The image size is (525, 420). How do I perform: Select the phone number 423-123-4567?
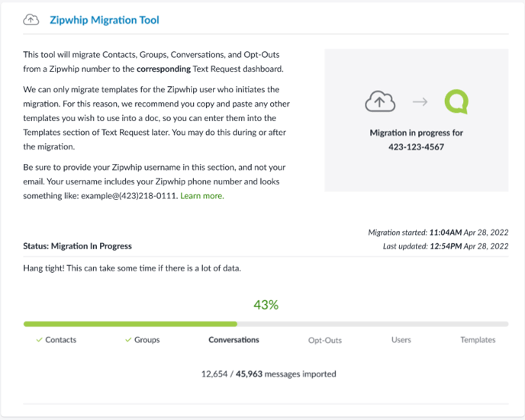[416, 147]
